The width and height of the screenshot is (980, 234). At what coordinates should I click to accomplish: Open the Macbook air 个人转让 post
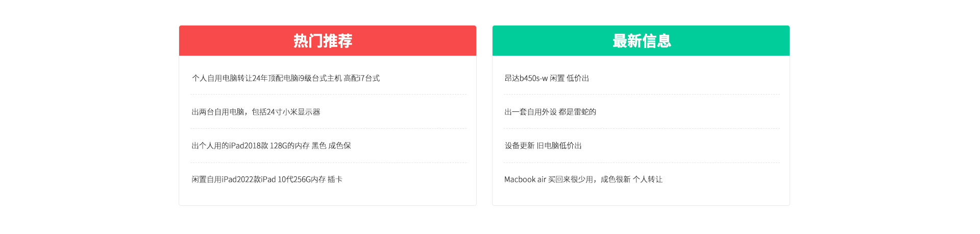[583, 179]
